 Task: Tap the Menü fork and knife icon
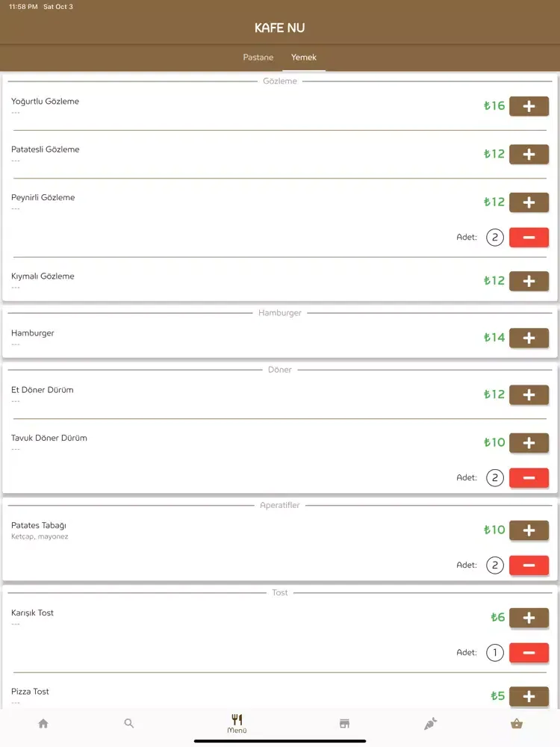(237, 722)
